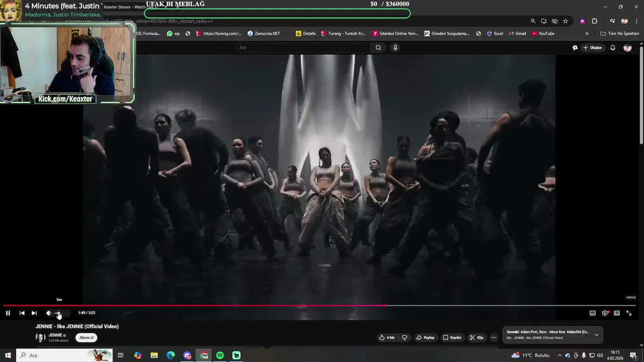This screenshot has height=362, width=644.
Task: Switch to Chrome on the taskbar
Action: click(204, 355)
